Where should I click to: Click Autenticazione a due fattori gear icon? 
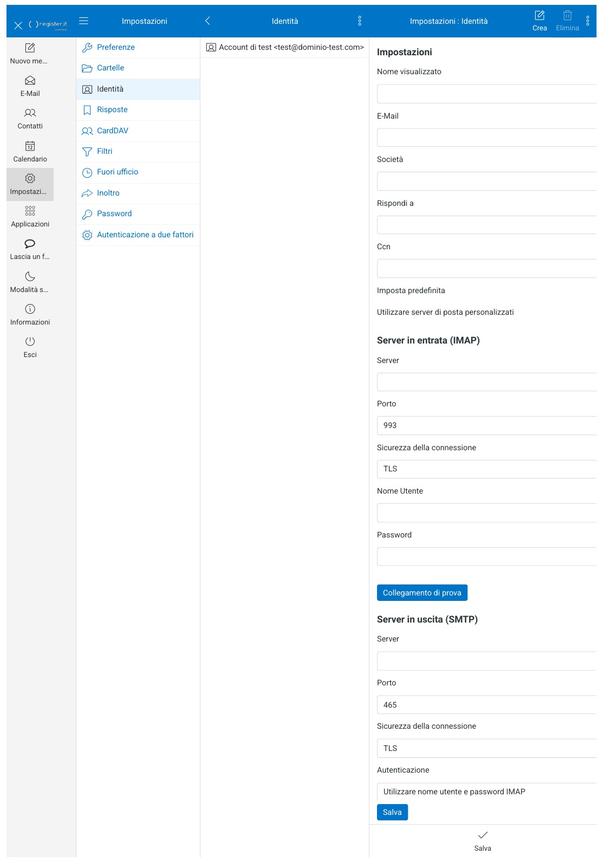coord(87,235)
